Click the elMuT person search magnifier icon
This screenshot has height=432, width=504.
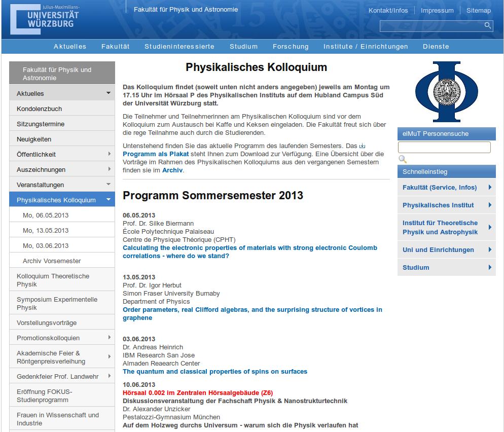403,159
